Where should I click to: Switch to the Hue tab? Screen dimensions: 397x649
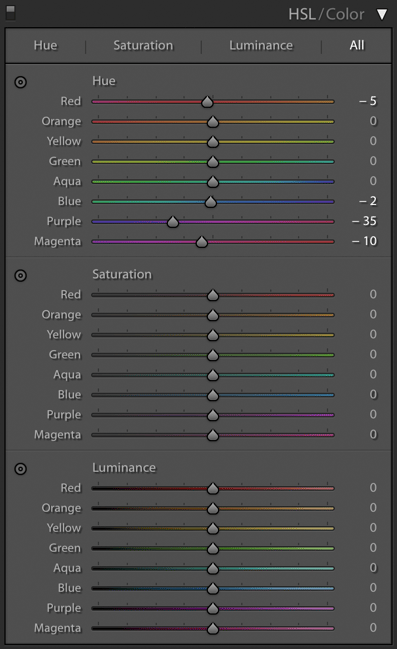click(x=46, y=45)
